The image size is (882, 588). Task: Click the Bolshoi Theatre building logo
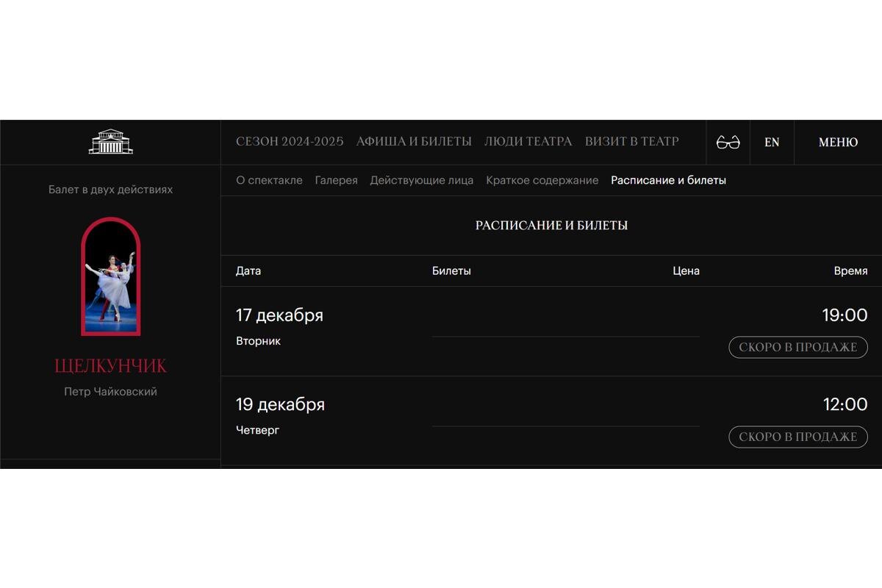(110, 142)
